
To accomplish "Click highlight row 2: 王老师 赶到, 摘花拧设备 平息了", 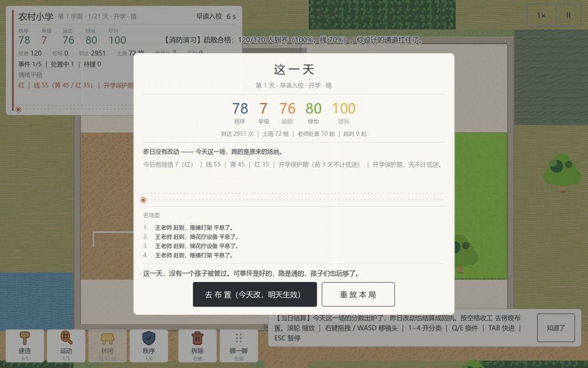I will pos(197,237).
